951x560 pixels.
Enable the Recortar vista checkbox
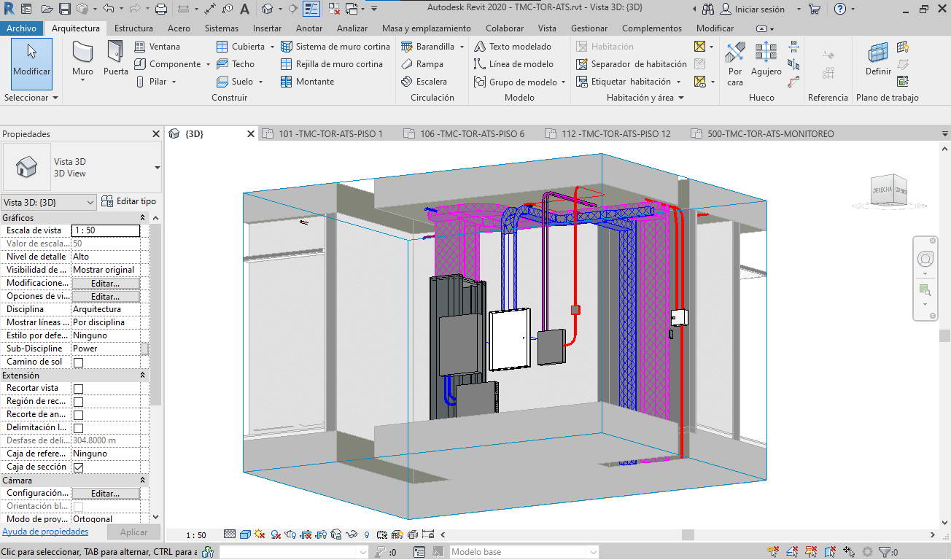tap(79, 389)
